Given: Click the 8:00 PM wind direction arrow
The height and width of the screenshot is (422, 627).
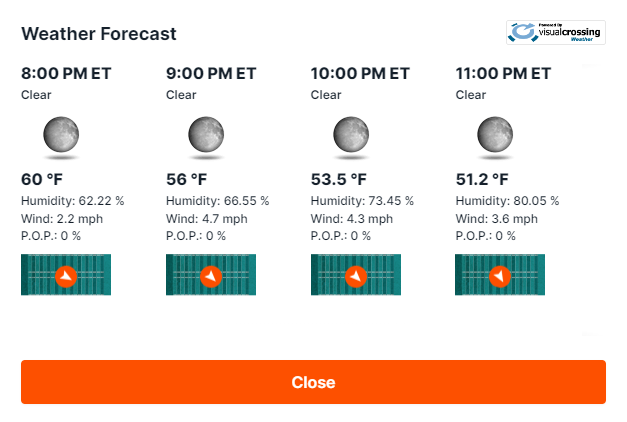Looking at the screenshot, I should click(x=66, y=276).
